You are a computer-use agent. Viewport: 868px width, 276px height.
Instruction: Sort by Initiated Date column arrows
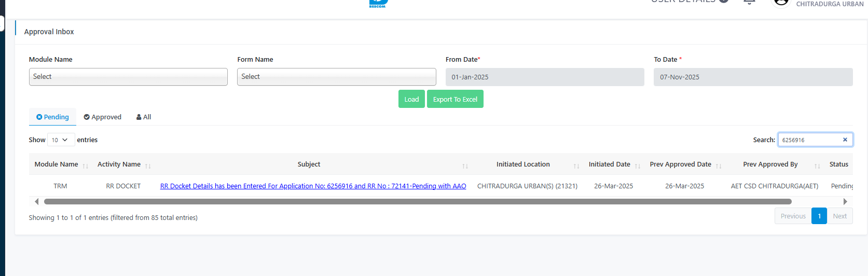(x=638, y=166)
